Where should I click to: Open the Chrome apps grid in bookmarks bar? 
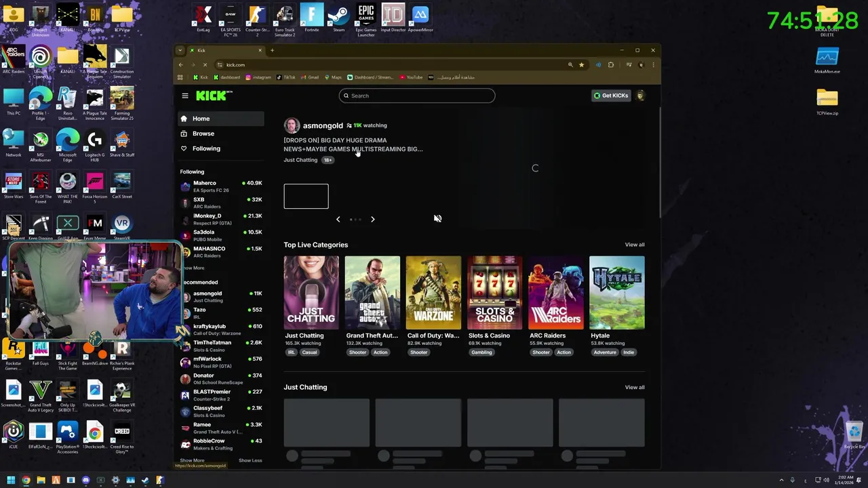click(181, 77)
